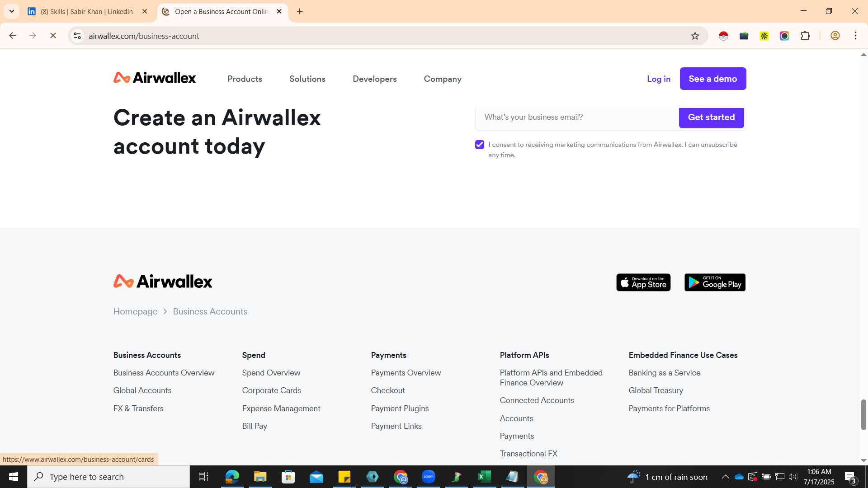This screenshot has height=488, width=868.
Task: Launch Microsoft Edge from the taskbar
Action: tap(232, 477)
